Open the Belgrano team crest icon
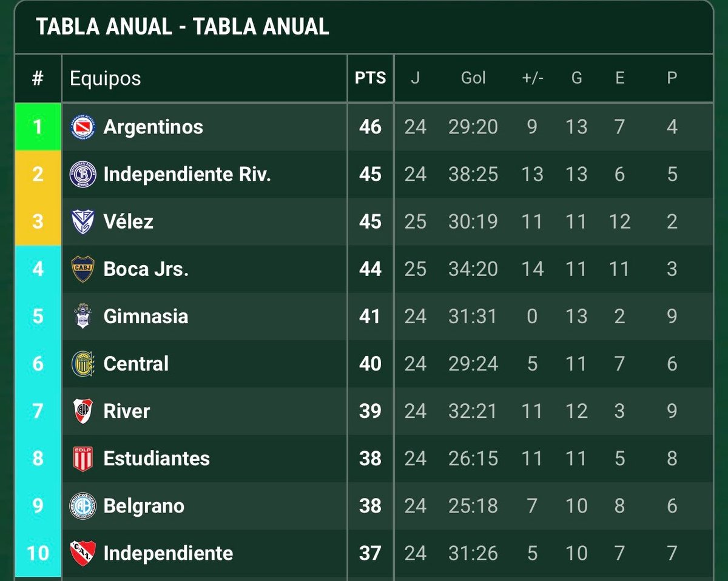The width and height of the screenshot is (728, 581). [x=83, y=505]
